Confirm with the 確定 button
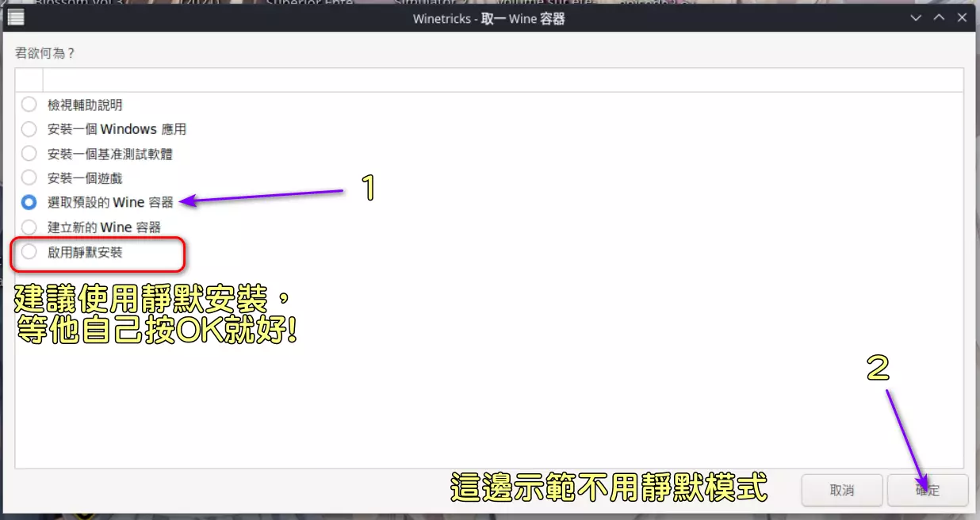This screenshot has height=520, width=980. (928, 490)
